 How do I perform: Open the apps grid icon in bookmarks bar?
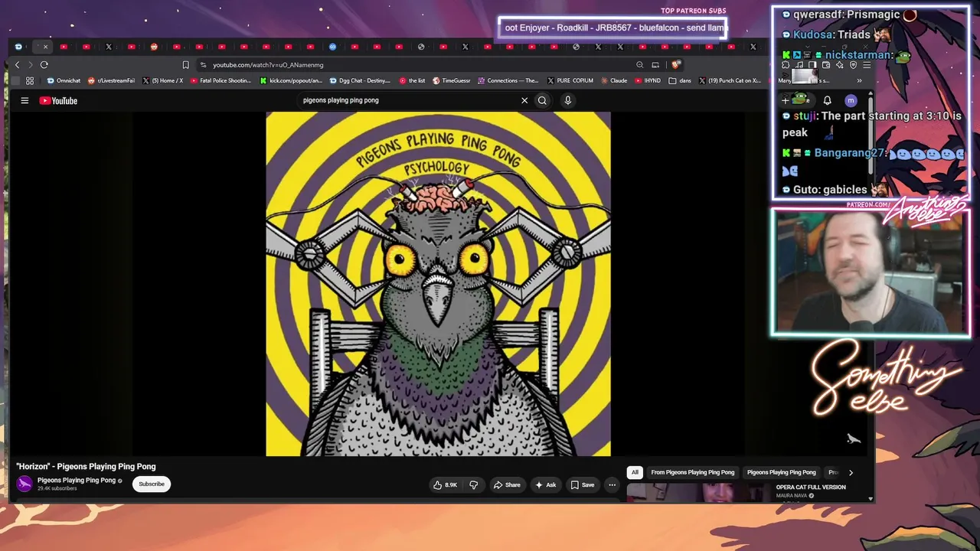tap(30, 80)
